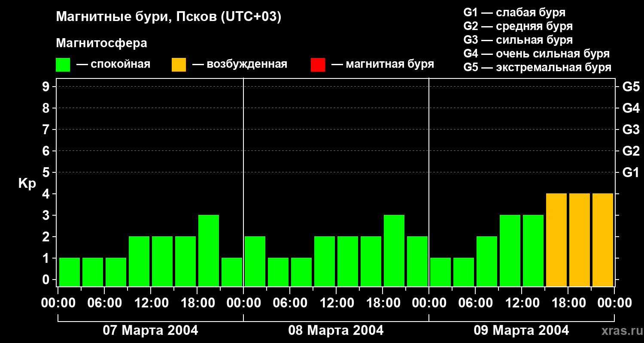Screen dimensions: 644x343
Task: Click the '12:00' tick label above 07 Марта
Action: (151, 303)
